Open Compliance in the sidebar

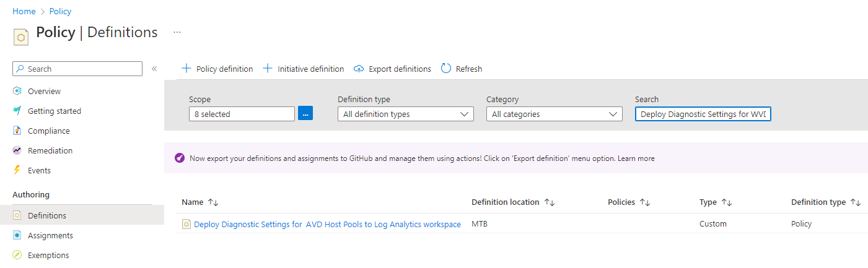(x=49, y=131)
